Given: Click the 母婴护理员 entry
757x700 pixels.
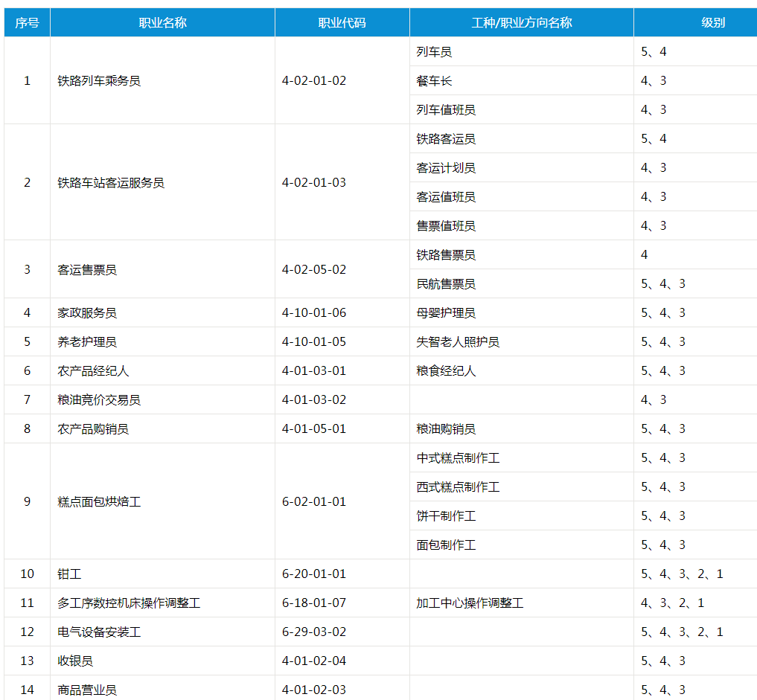Looking at the screenshot, I should [x=446, y=312].
